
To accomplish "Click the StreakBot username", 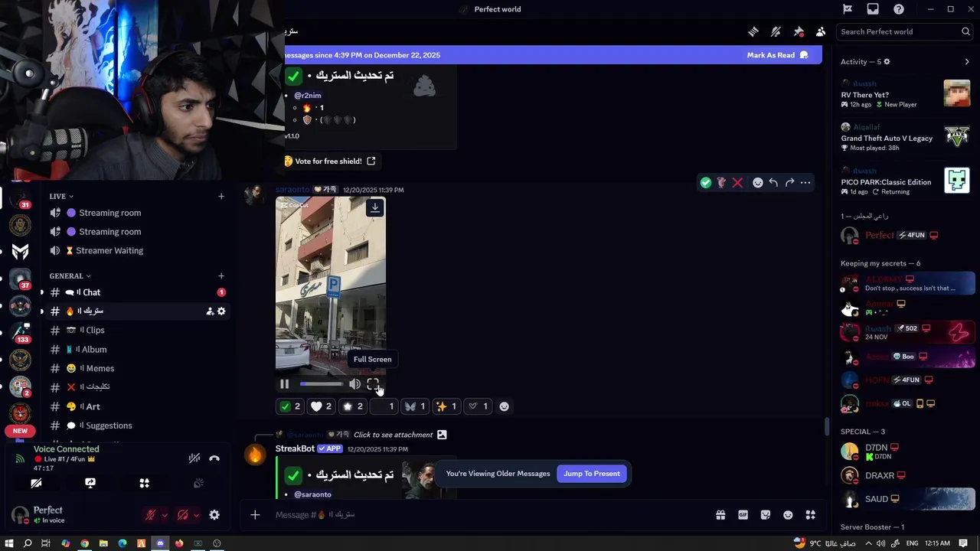I will click(x=295, y=448).
